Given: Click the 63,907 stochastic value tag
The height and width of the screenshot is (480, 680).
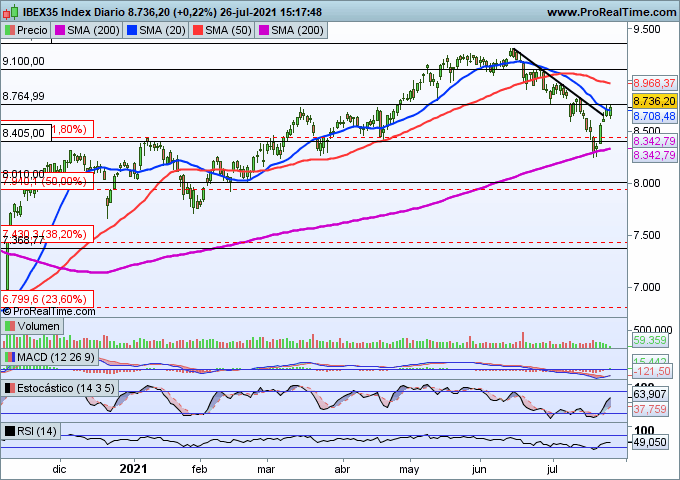Looking at the screenshot, I should coord(650,394).
